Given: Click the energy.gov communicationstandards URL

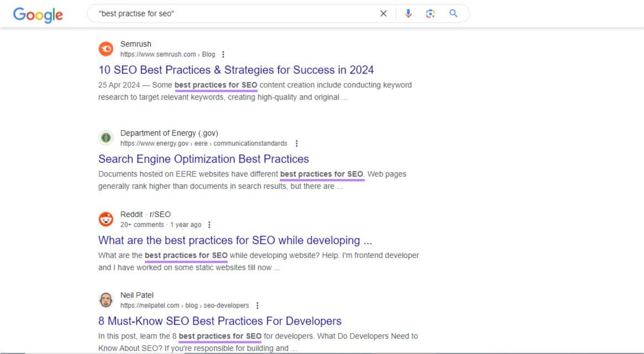Looking at the screenshot, I should point(204,143).
